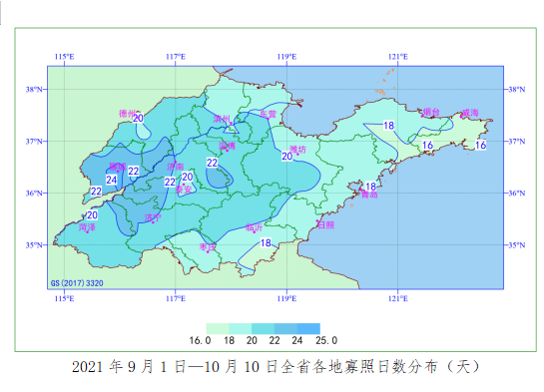Click the darkest blue 24–25 legend swatch
This screenshot has height=392, width=544.
(308, 328)
